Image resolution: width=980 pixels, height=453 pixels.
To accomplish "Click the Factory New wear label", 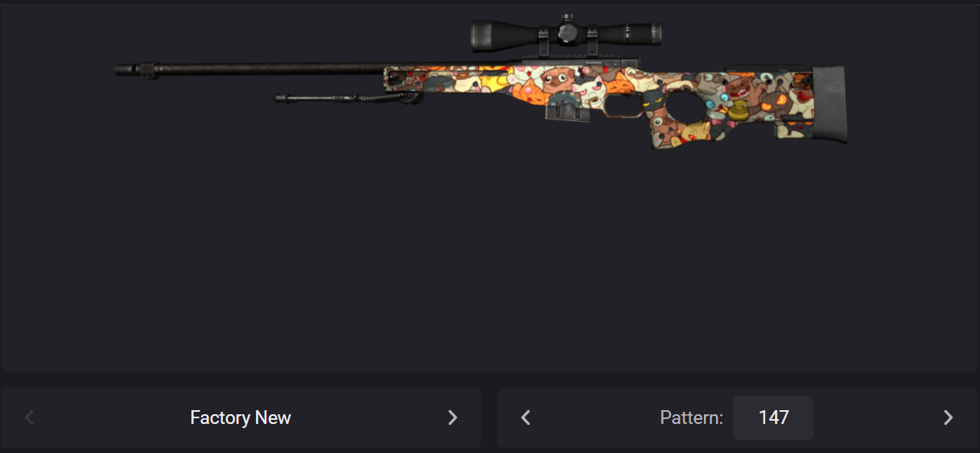I will [x=241, y=417].
